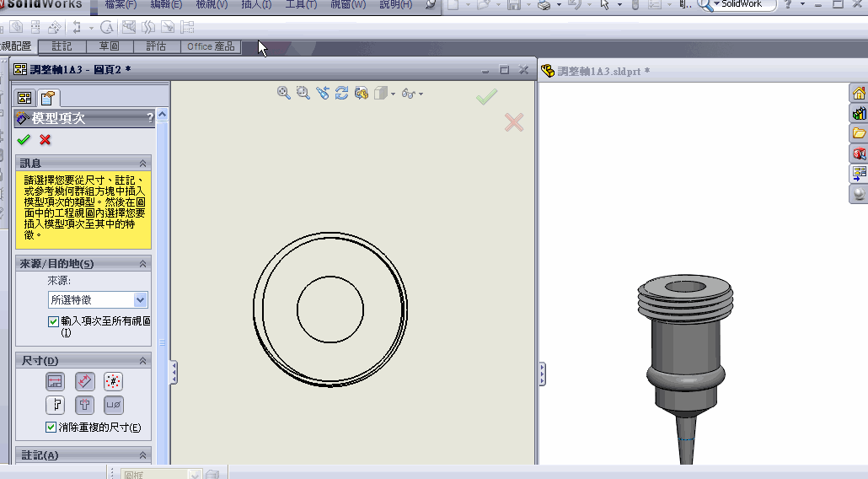Screen dimensions: 868x479
Task: Confirm Model Items with green check
Action: 24,139
